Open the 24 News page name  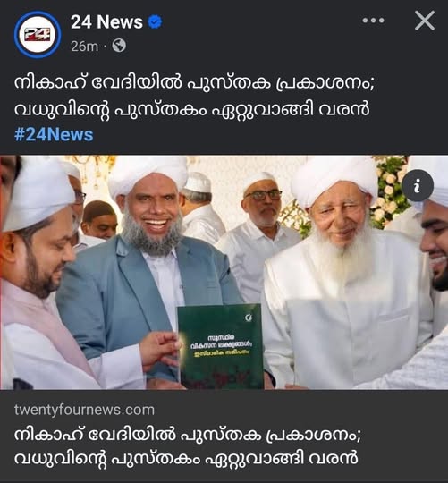coord(106,22)
